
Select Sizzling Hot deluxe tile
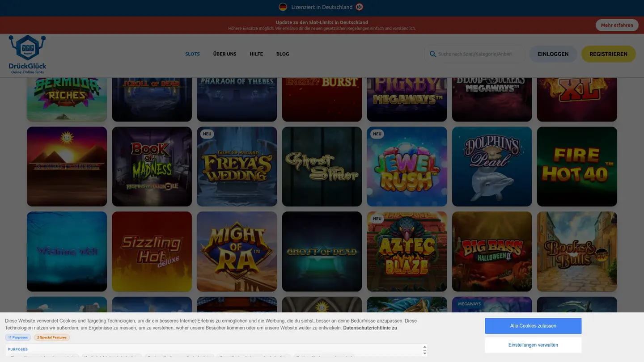tap(152, 252)
